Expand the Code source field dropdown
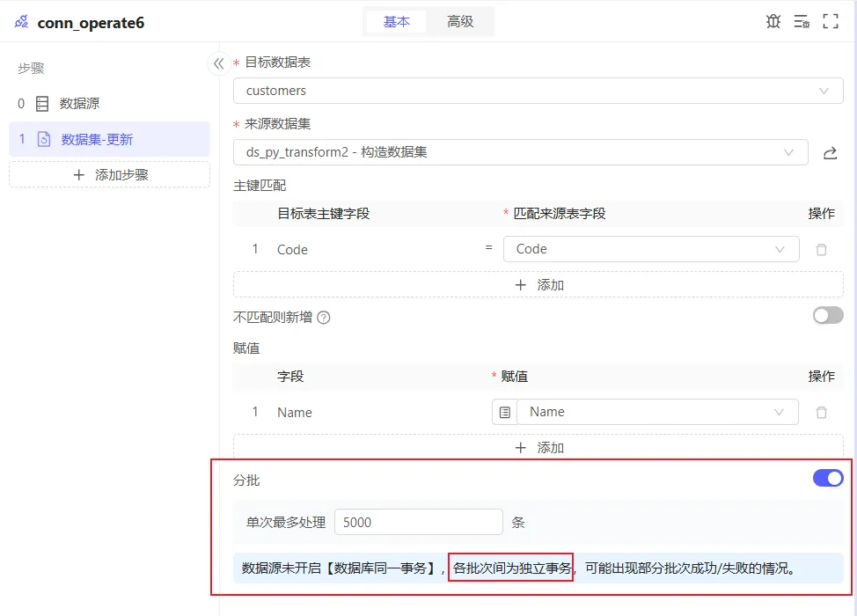This screenshot has width=857, height=616. [650, 249]
